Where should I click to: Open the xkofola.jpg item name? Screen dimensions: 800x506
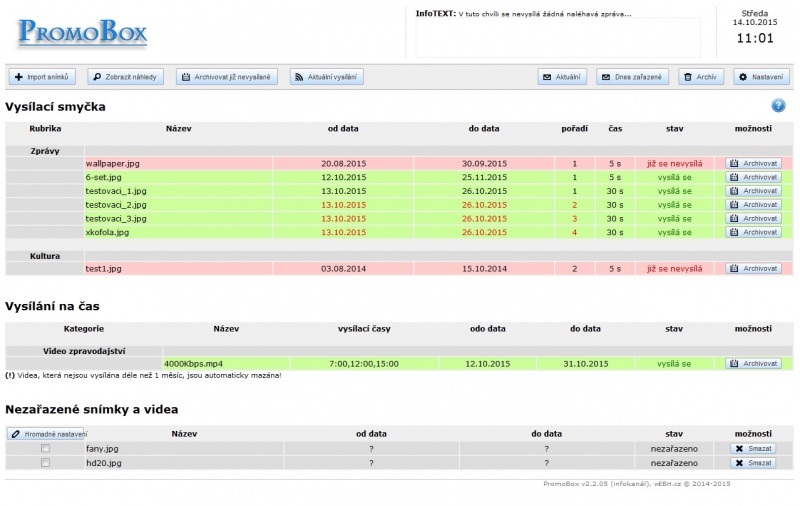tap(107, 232)
